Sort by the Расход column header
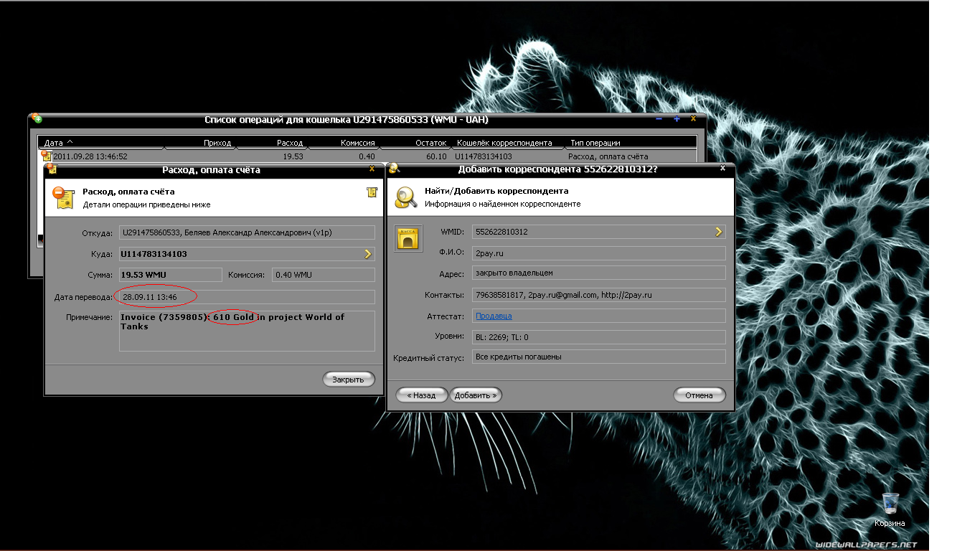Image resolution: width=980 pixels, height=551 pixels. click(x=290, y=143)
